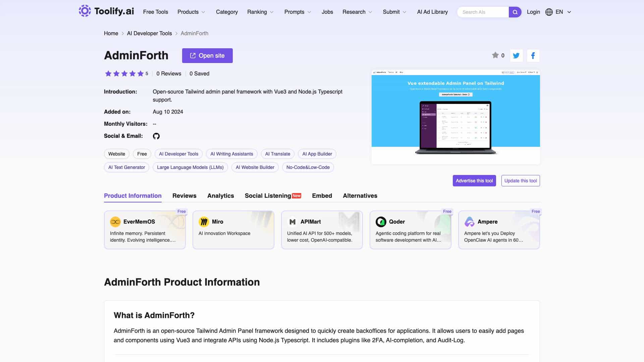Click Update this tool button
The image size is (644, 362).
(521, 181)
